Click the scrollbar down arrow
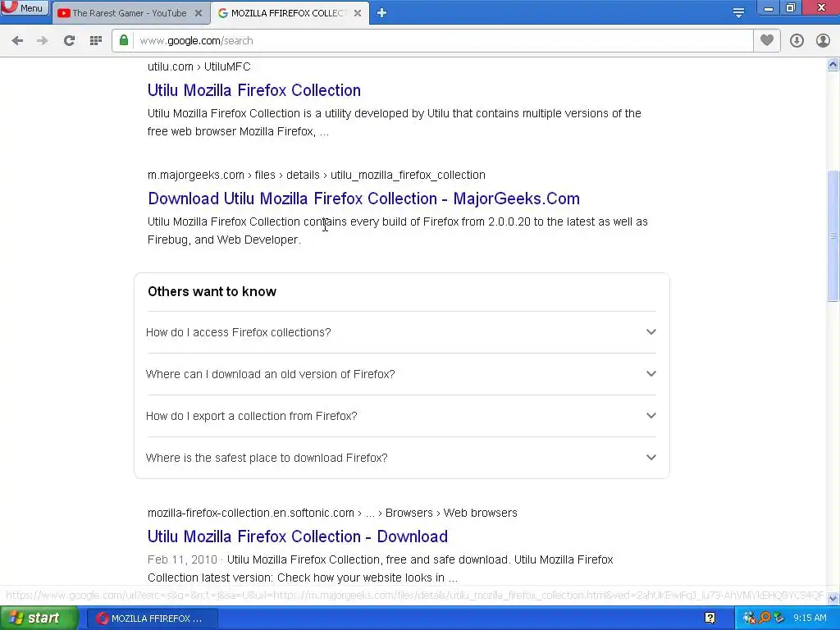The height and width of the screenshot is (630, 840). [x=833, y=597]
